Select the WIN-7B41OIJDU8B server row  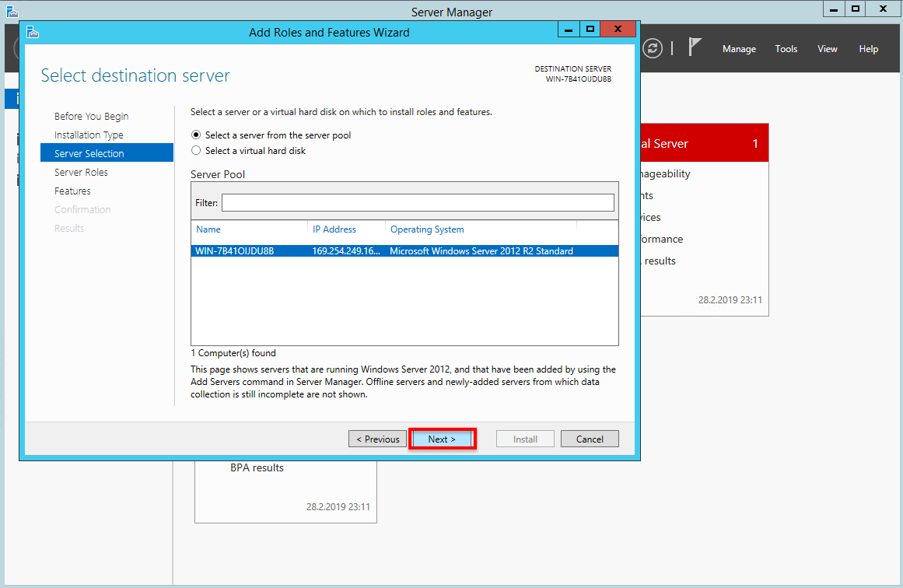click(x=405, y=251)
